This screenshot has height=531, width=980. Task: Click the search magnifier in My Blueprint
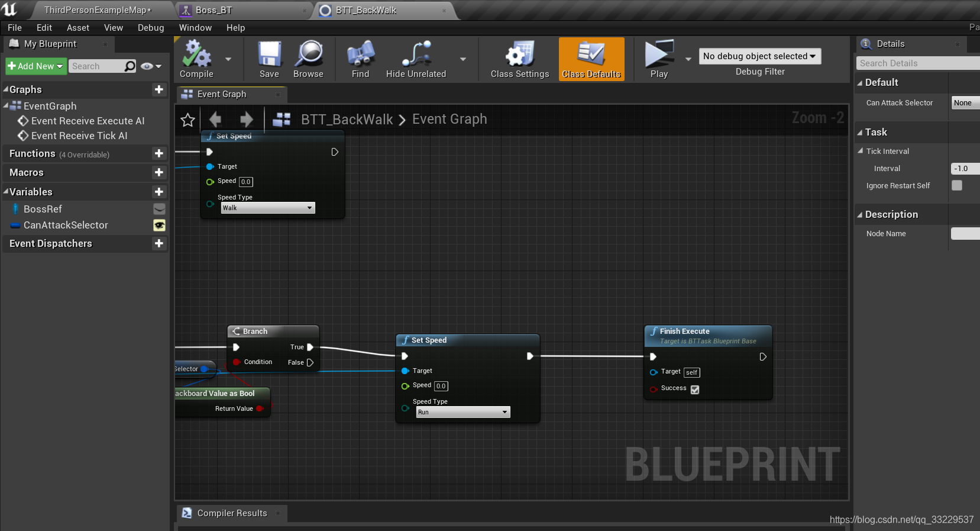click(130, 66)
